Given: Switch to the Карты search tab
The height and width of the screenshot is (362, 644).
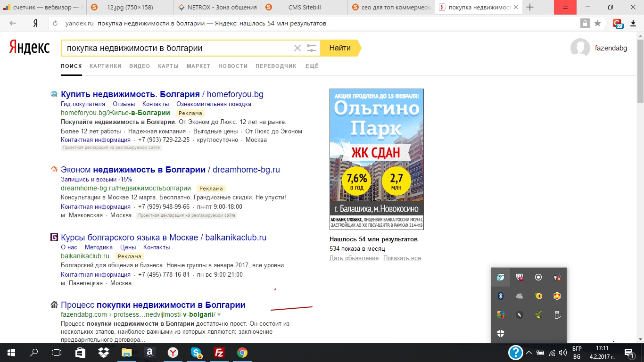Looking at the screenshot, I should click(168, 66).
